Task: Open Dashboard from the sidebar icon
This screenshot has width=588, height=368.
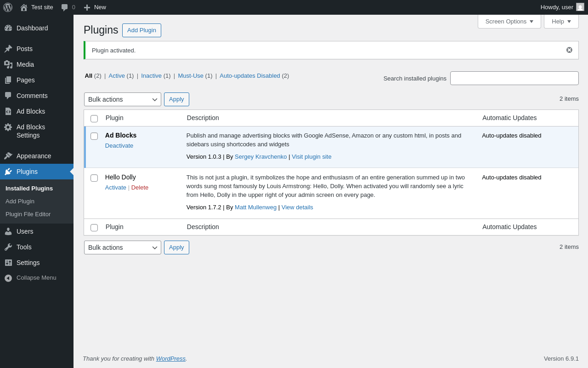Action: (x=8, y=28)
